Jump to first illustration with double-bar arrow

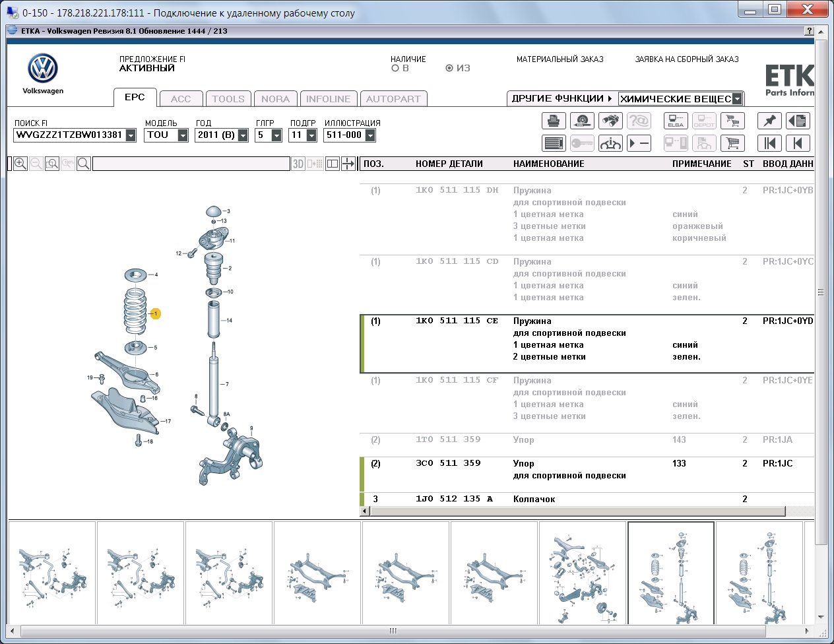[x=769, y=143]
